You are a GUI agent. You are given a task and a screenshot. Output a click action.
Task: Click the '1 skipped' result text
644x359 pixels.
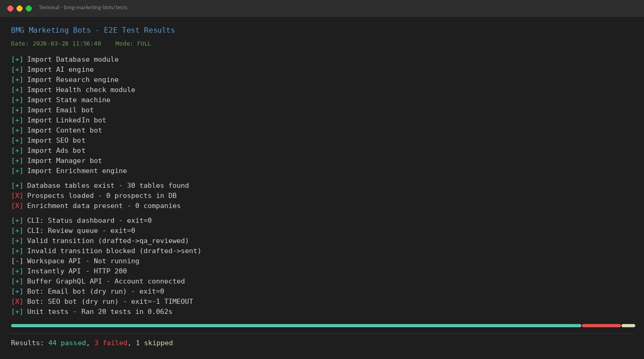(x=154, y=343)
